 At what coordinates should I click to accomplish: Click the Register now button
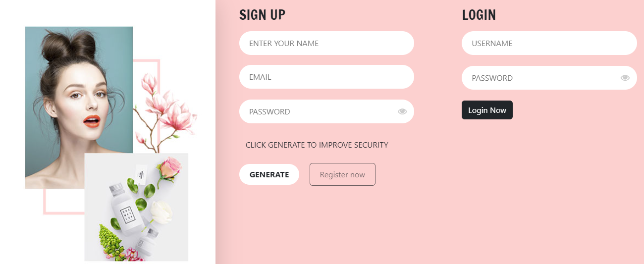342,174
